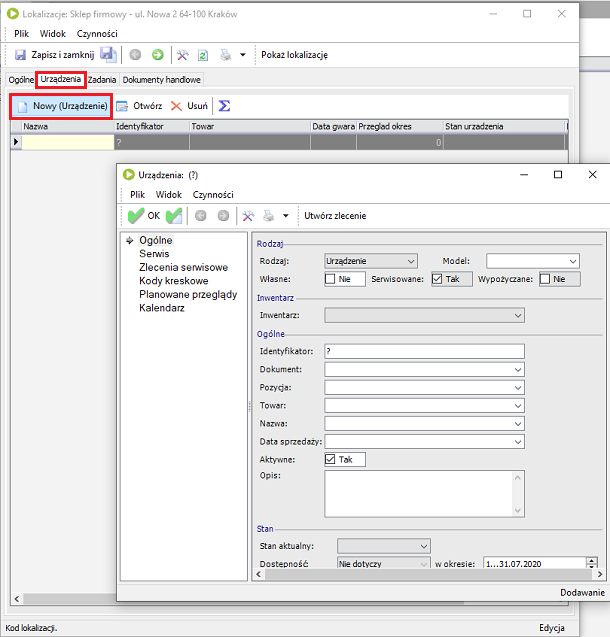Select Kody kreskowe in the tree

[173, 281]
